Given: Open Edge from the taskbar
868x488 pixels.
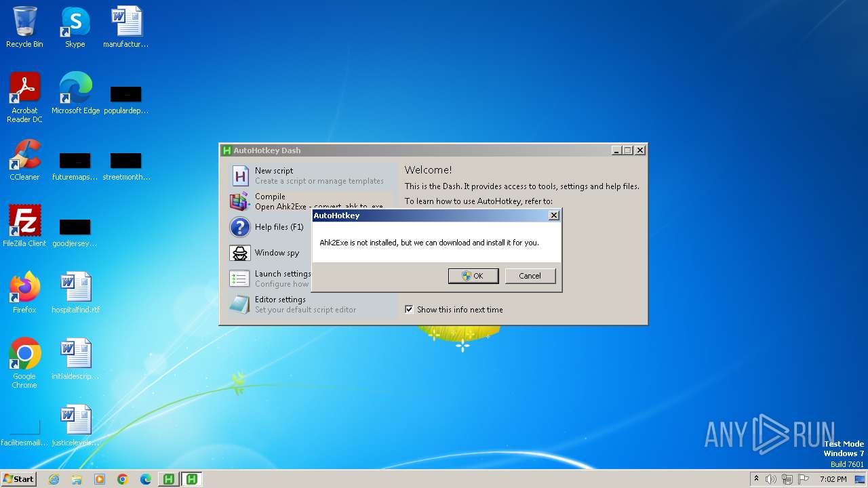Looking at the screenshot, I should 146,479.
